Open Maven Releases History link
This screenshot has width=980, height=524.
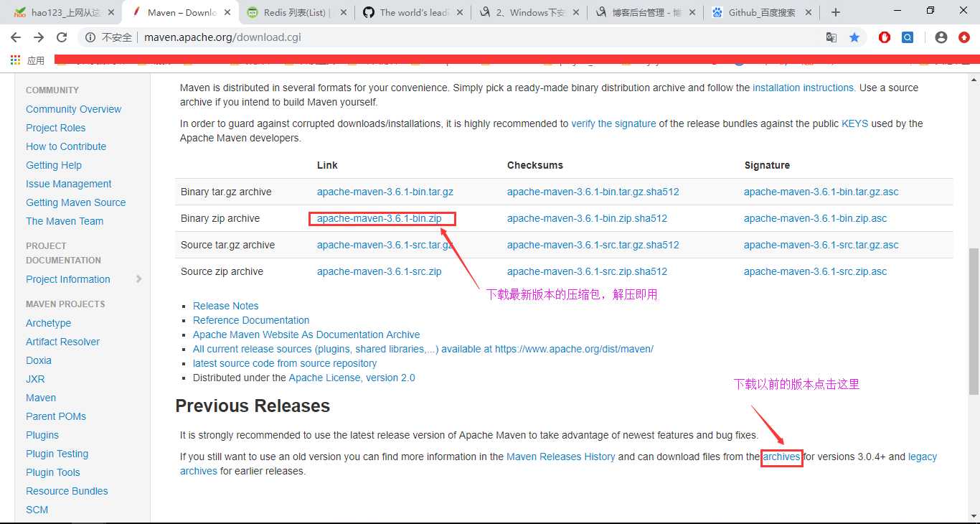point(561,457)
